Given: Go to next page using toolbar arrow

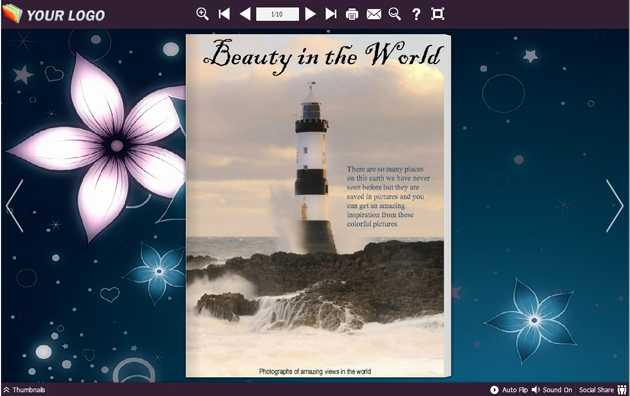Looking at the screenshot, I should coord(310,14).
